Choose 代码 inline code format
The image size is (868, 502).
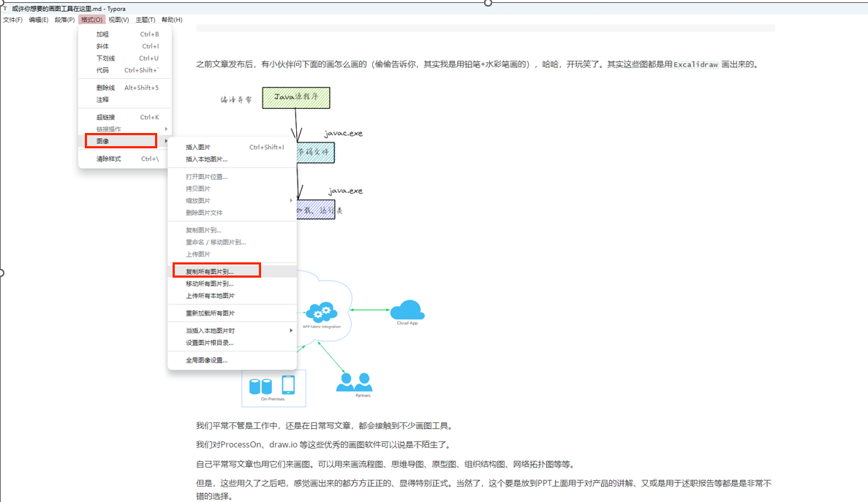(125, 70)
